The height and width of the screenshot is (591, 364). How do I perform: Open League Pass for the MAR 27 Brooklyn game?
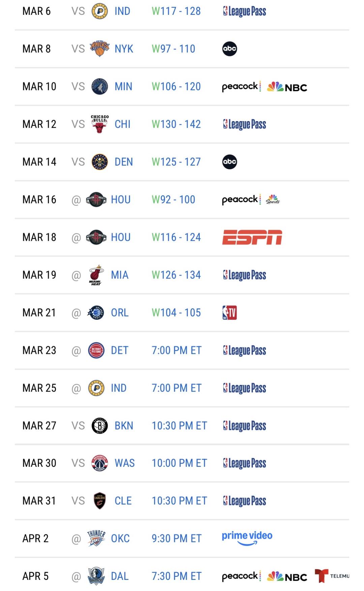click(x=244, y=426)
